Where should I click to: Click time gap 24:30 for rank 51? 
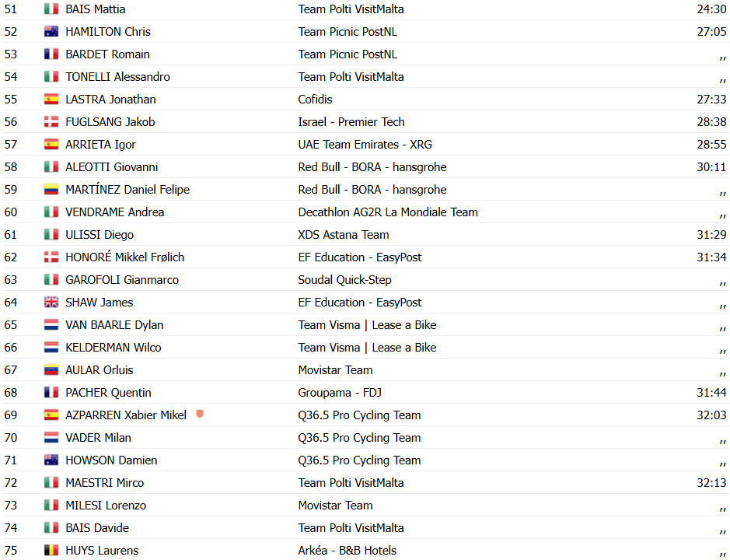711,9
